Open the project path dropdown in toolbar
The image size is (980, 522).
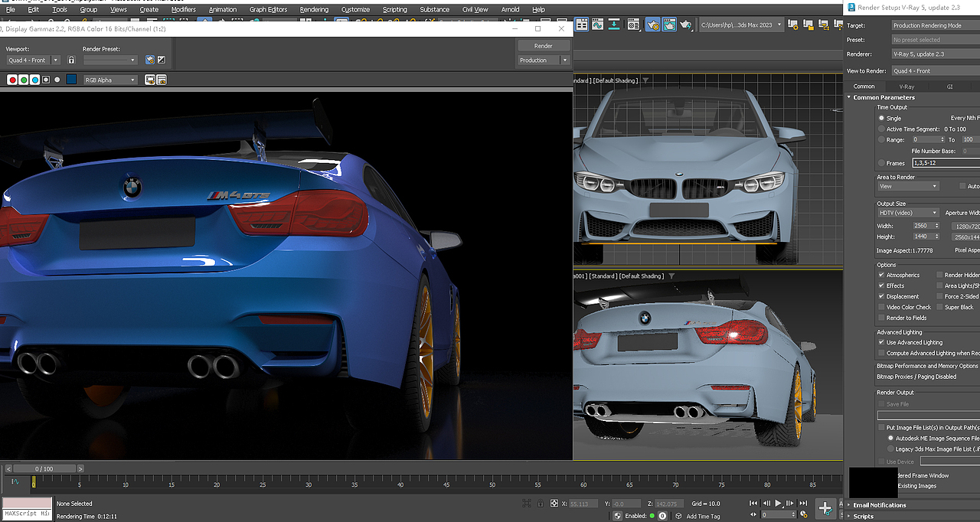743,24
